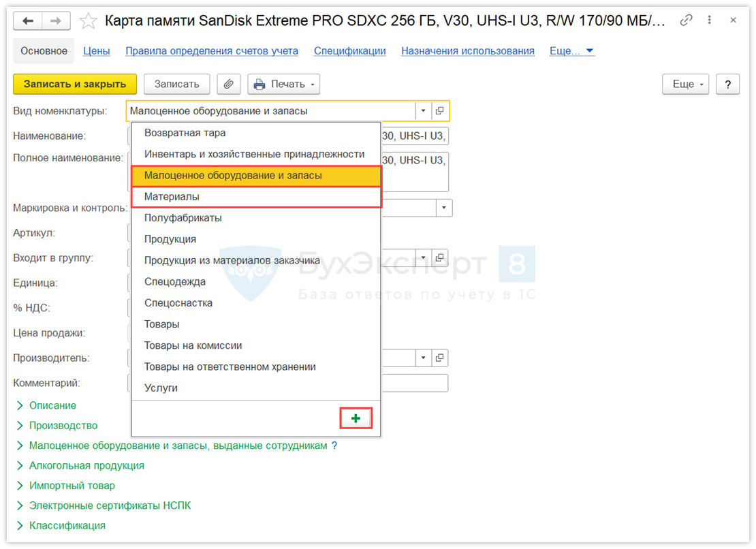Choose Материалы in the dropdown list

[256, 197]
